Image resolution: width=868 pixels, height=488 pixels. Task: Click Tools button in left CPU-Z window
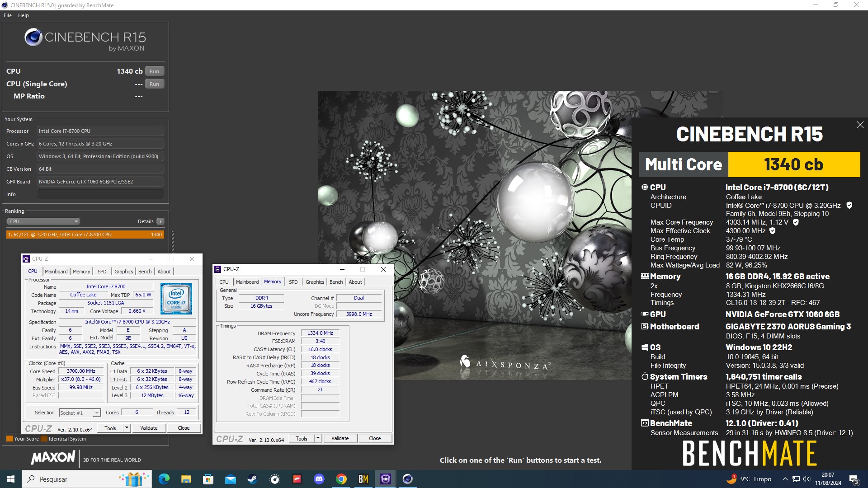click(110, 428)
